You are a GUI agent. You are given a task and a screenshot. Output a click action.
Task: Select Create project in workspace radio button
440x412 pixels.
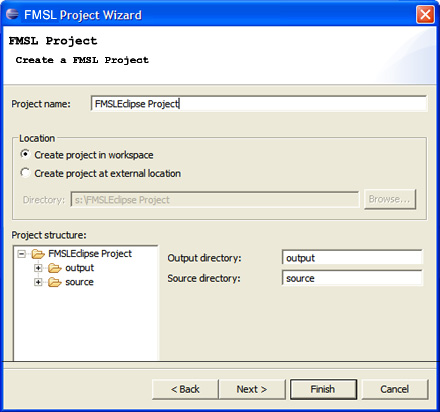coord(25,155)
